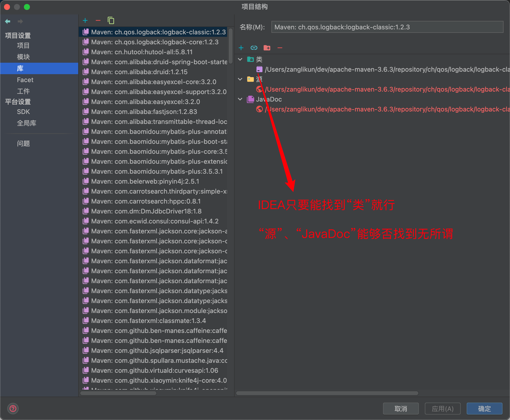Screen dimensions: 510x420
Task: Click the copy library icon
Action: [111, 21]
